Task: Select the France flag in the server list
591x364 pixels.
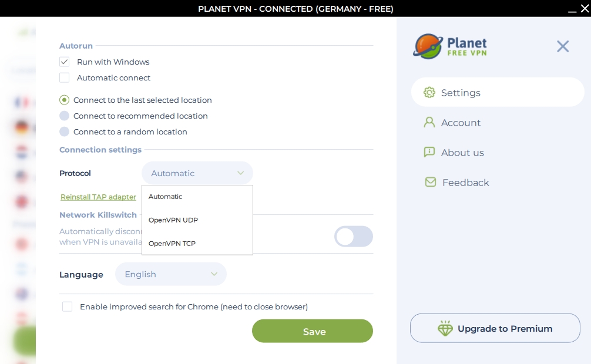Action: pos(22,103)
